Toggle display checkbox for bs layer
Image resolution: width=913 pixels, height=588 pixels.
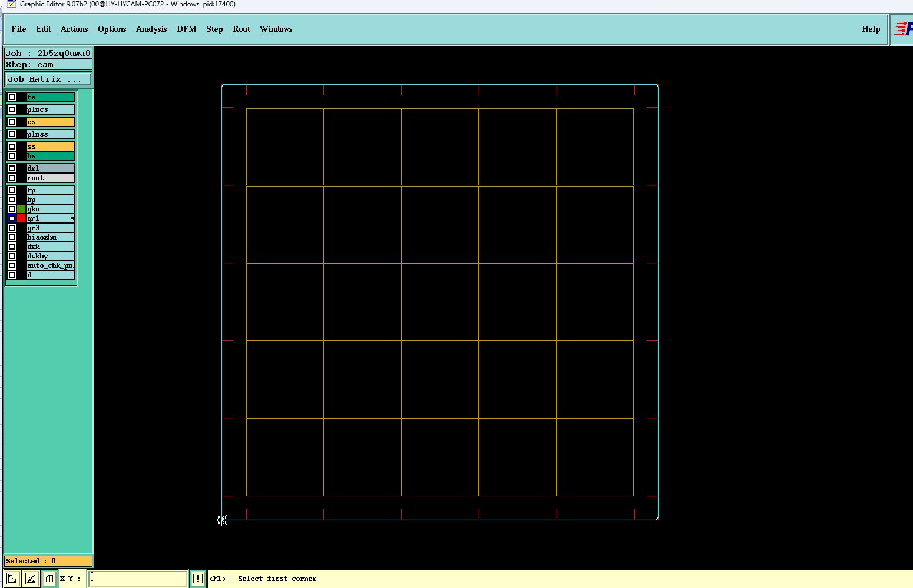(12, 156)
